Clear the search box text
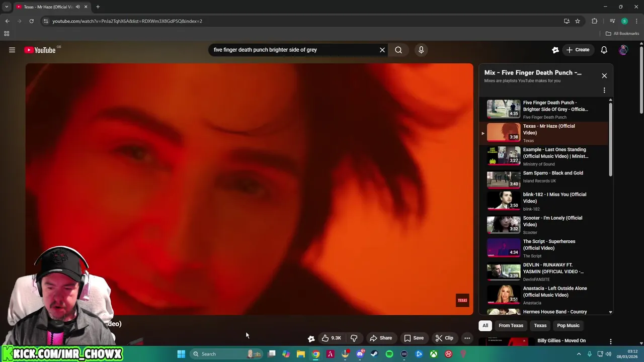644x362 pixels. 382,50
